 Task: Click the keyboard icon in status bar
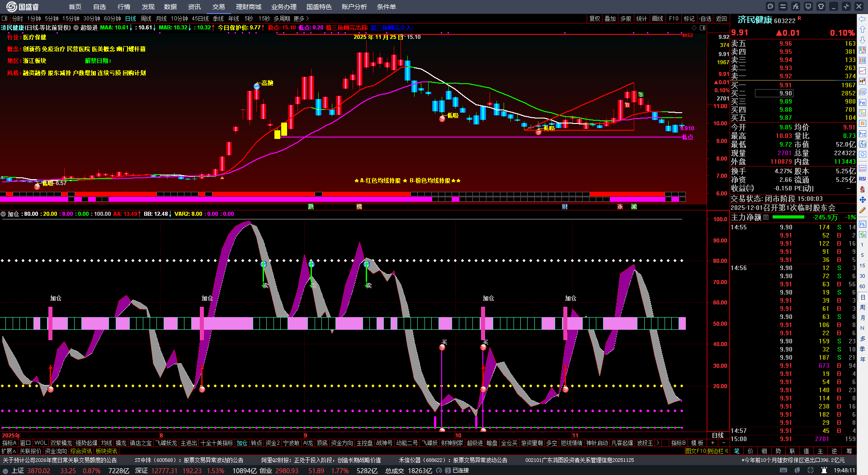[783, 470]
